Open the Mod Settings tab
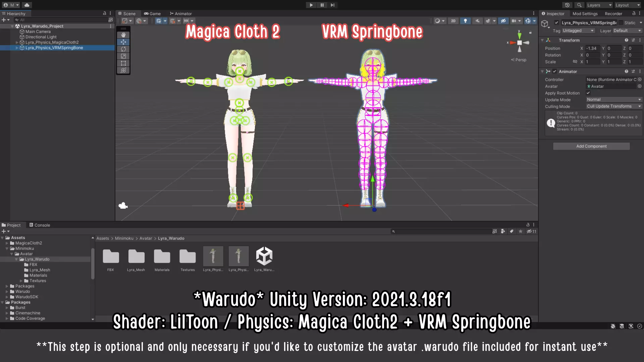 (x=585, y=14)
